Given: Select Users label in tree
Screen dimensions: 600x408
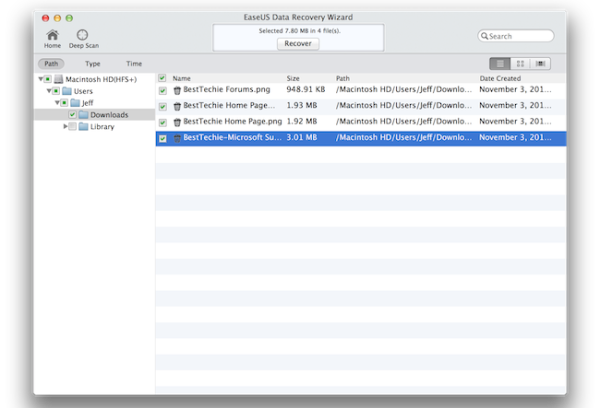Looking at the screenshot, I should 83,91.
